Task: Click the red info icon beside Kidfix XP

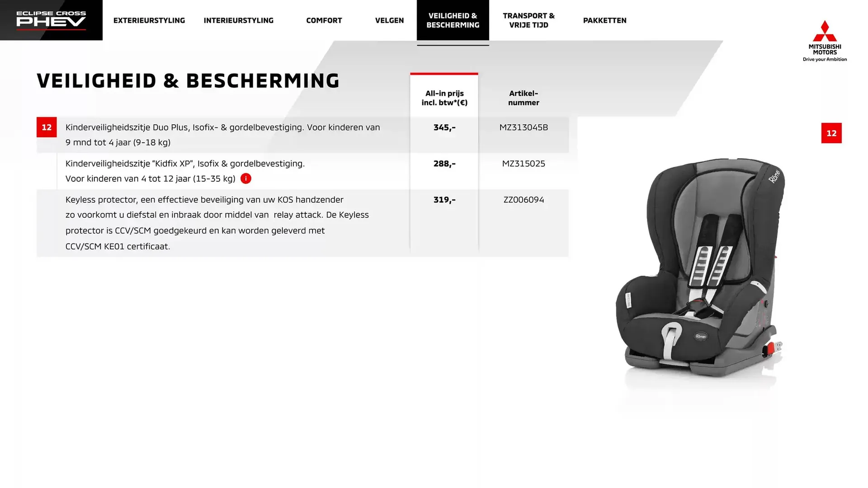Action: [x=246, y=178]
